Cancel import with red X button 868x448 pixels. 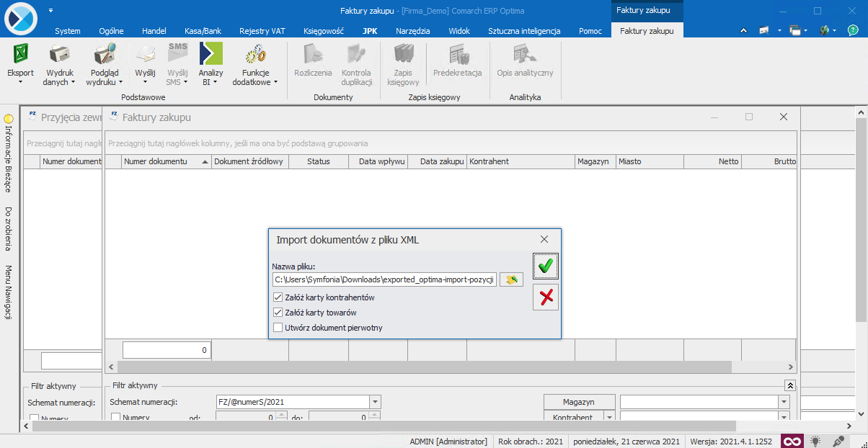[x=546, y=297]
